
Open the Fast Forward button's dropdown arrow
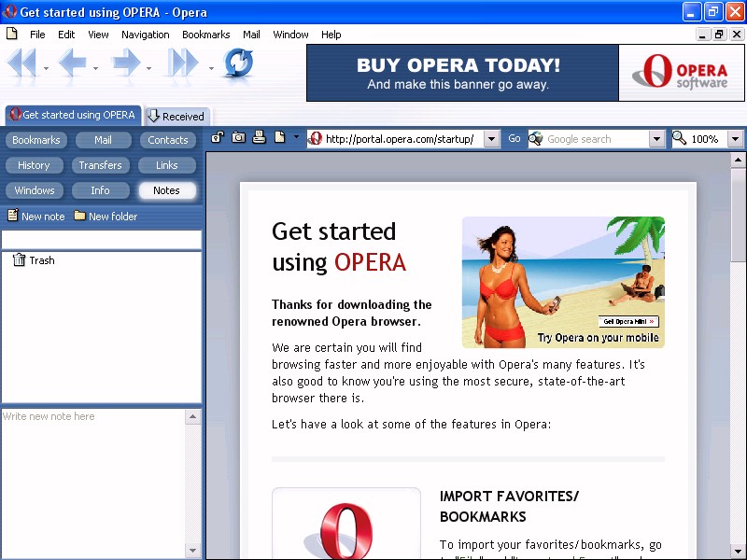(x=211, y=68)
